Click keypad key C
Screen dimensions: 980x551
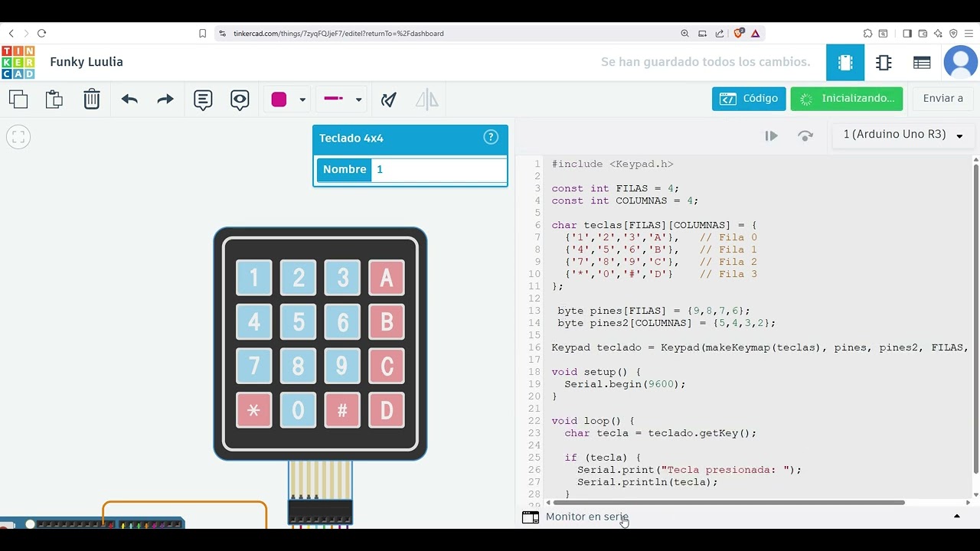click(x=387, y=367)
